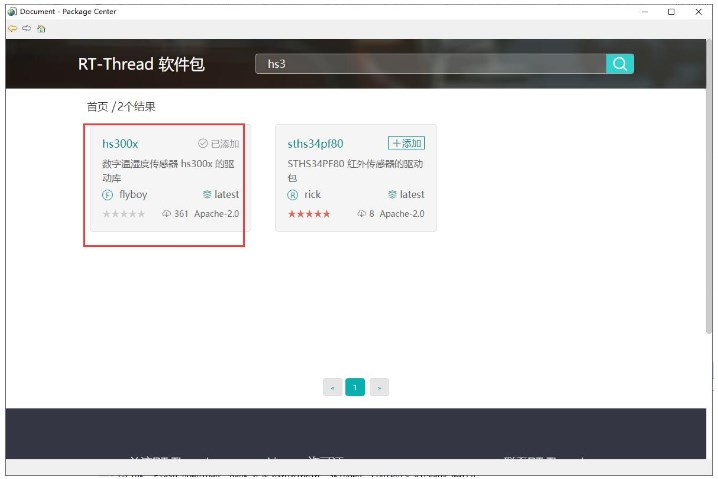Click the 首页 breadcrumb link
Viewport: 718px width, 479px height.
98,107
